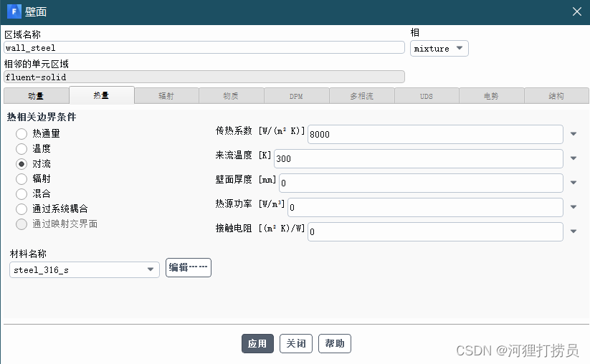Open the 壁面厚度 field options arrow
The width and height of the screenshot is (590, 364).
pyautogui.click(x=574, y=183)
